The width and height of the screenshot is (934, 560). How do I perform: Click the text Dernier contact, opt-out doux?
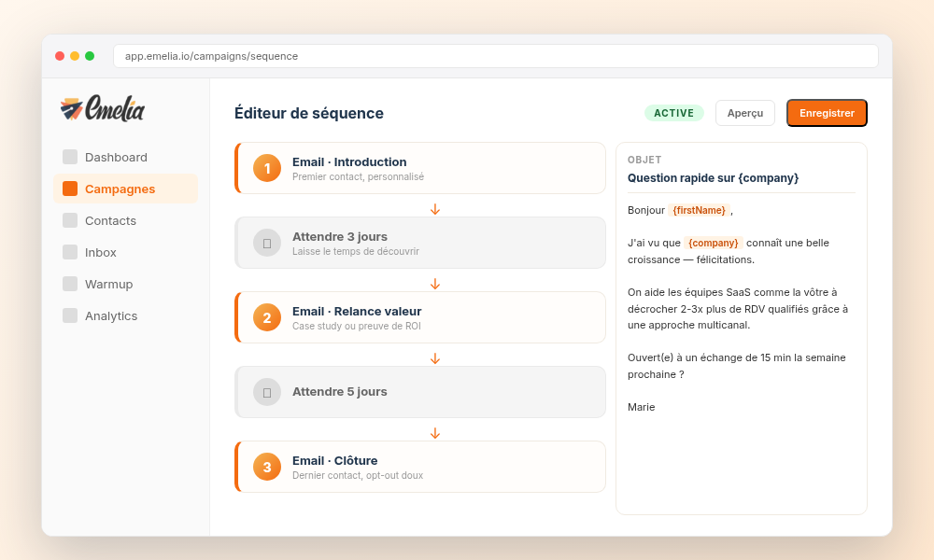(358, 475)
